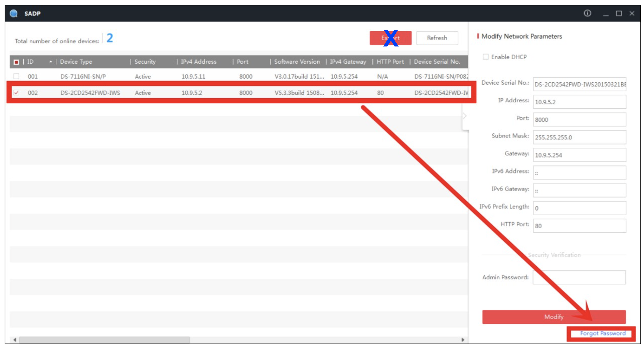Close the SADP window
This screenshot has height=349, width=644.
coord(632,13)
